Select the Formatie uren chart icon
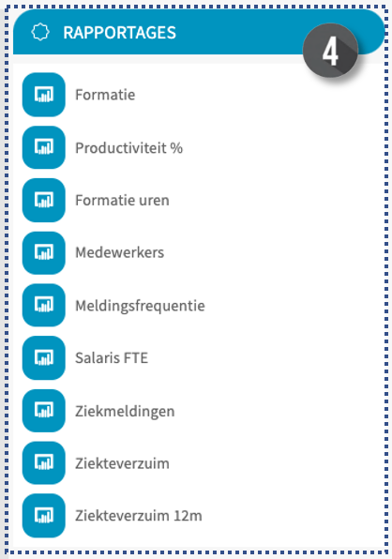This screenshot has height=559, width=392. [44, 200]
